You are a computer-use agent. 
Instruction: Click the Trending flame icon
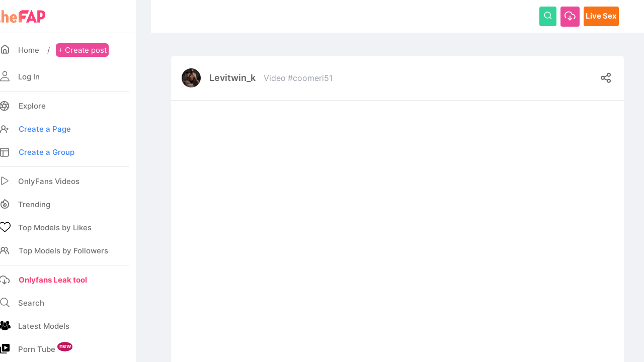[5, 204]
